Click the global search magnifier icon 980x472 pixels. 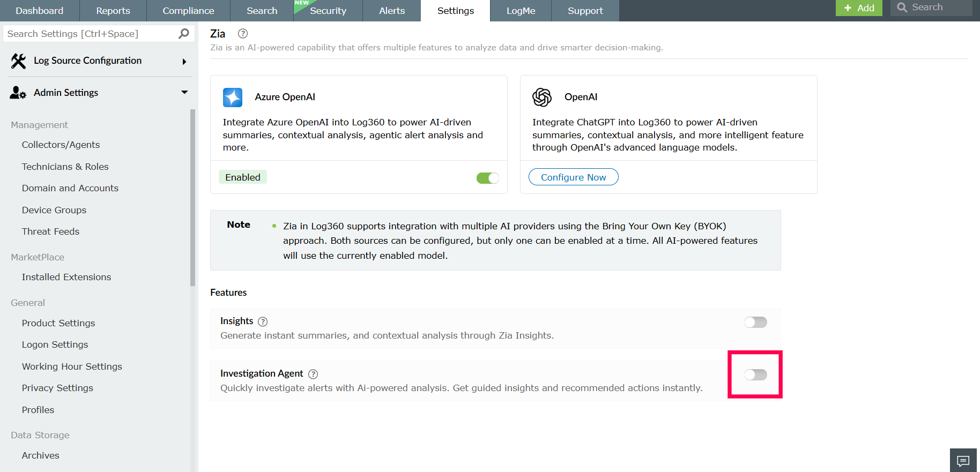tap(902, 8)
